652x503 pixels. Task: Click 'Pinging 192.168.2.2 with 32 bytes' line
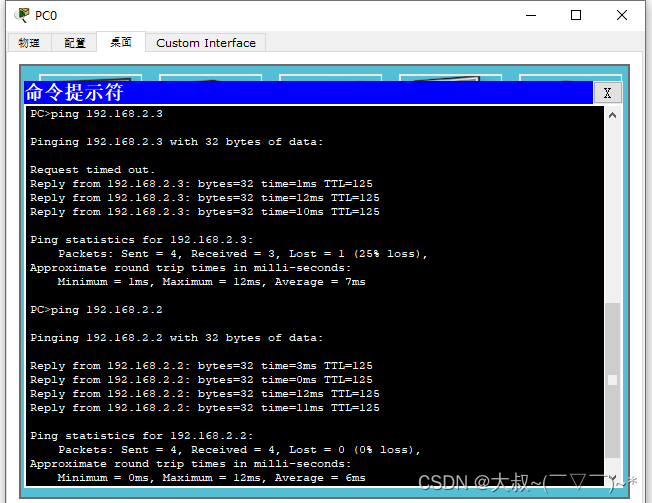click(x=176, y=338)
